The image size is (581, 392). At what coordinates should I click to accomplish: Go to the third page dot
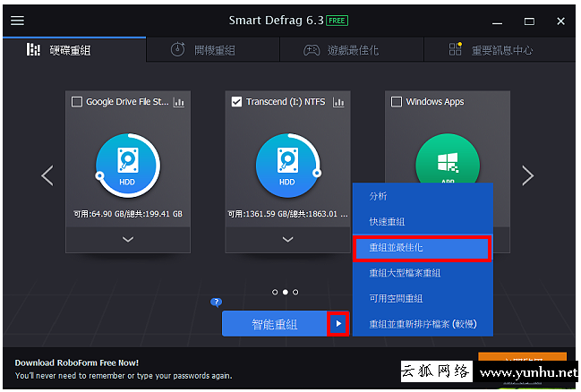tap(295, 293)
